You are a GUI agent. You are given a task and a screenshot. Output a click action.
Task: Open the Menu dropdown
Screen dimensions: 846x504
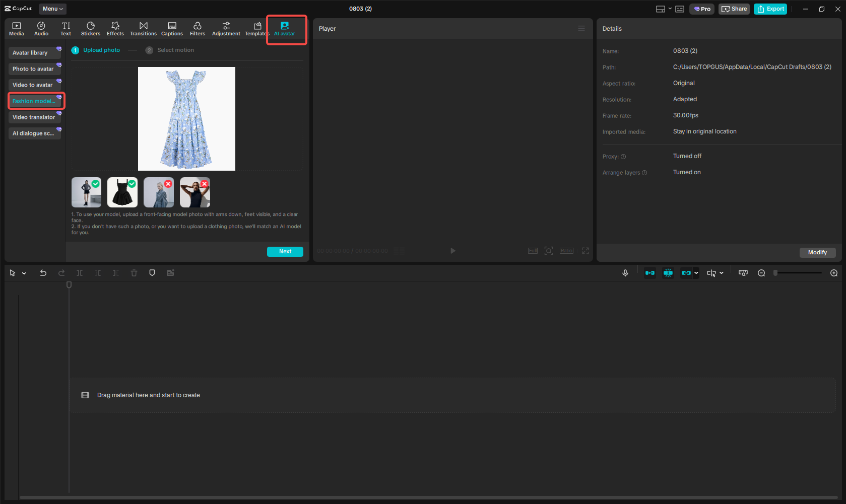(x=52, y=9)
